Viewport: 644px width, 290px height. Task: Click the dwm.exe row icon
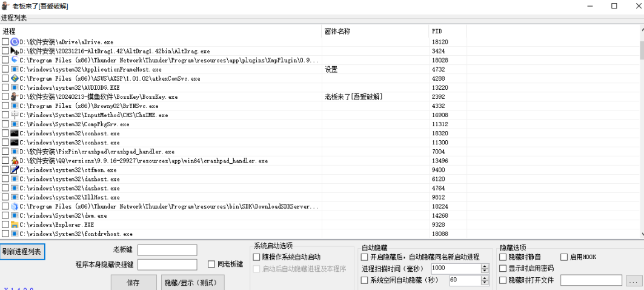(x=15, y=215)
